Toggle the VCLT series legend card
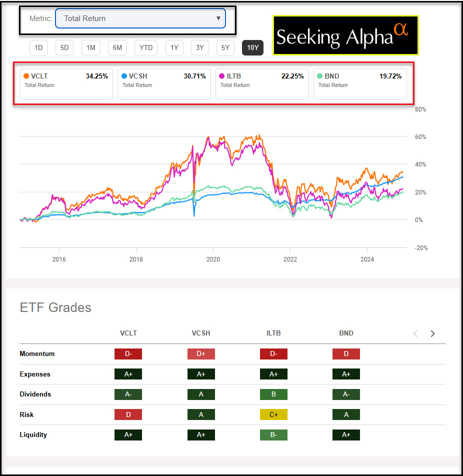 [66, 84]
